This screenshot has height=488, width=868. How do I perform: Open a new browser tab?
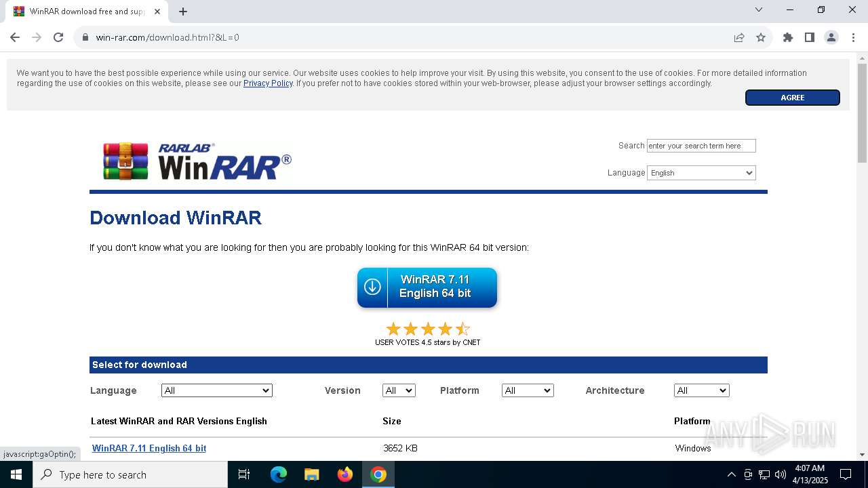coord(183,11)
